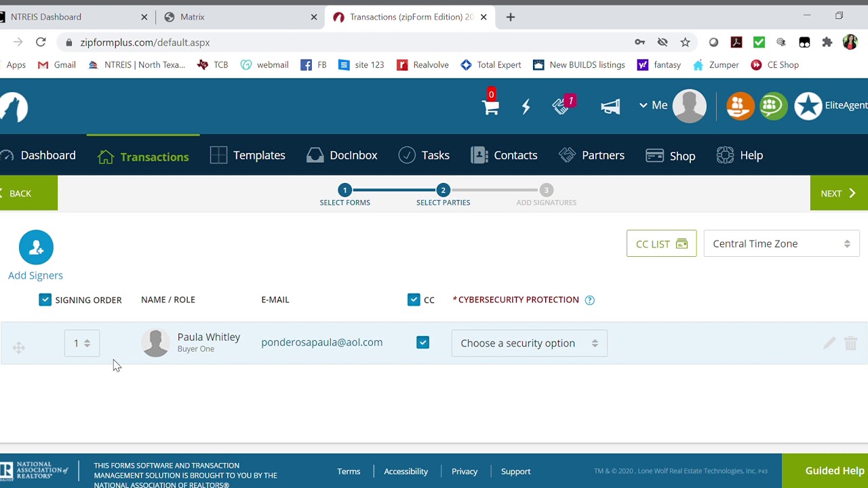Click the orange people group icon

pos(740,106)
